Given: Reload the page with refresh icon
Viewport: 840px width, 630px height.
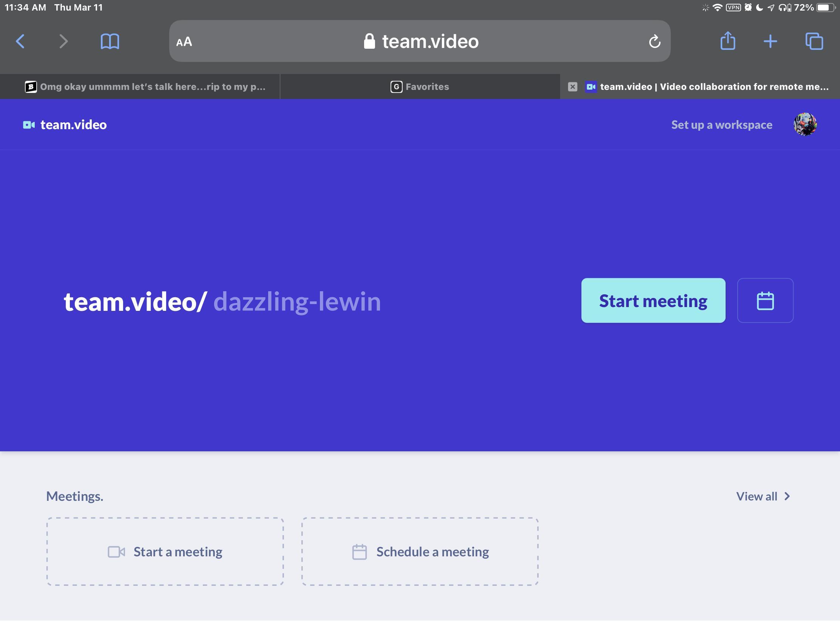Looking at the screenshot, I should tap(654, 41).
